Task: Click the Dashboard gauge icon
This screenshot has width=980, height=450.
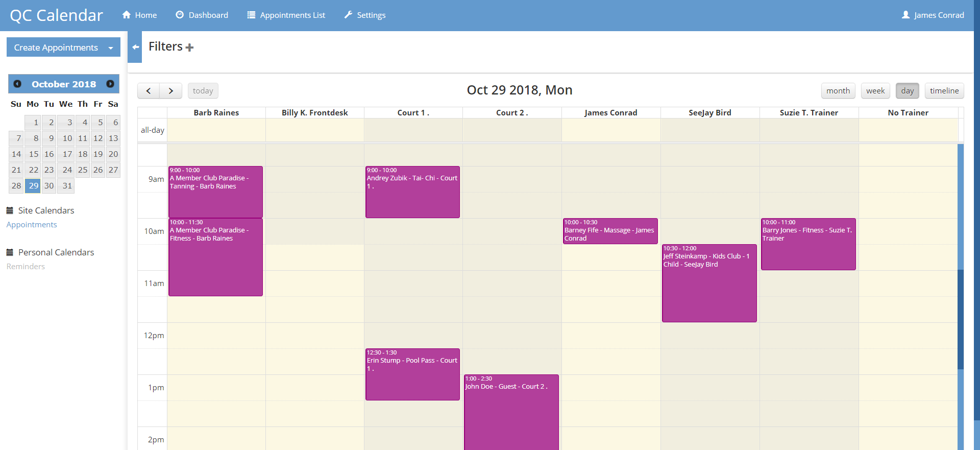Action: [180, 15]
